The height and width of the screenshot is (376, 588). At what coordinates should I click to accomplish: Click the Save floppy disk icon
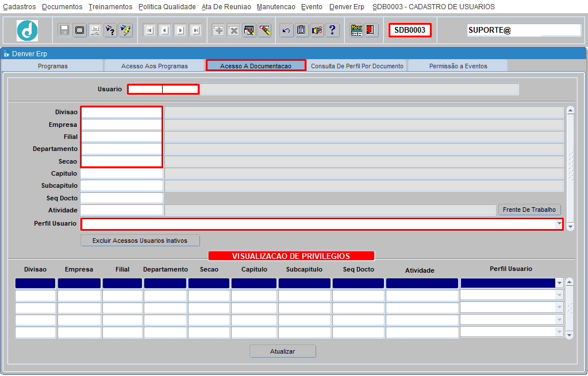pyautogui.click(x=64, y=30)
